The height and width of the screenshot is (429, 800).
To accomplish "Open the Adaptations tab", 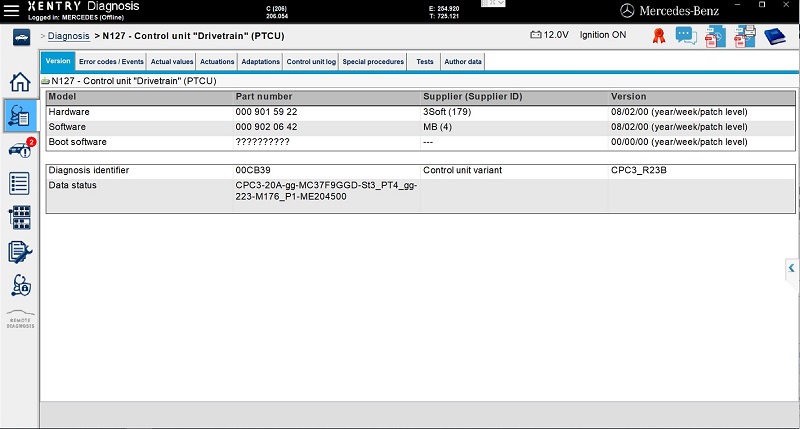I will coord(260,62).
